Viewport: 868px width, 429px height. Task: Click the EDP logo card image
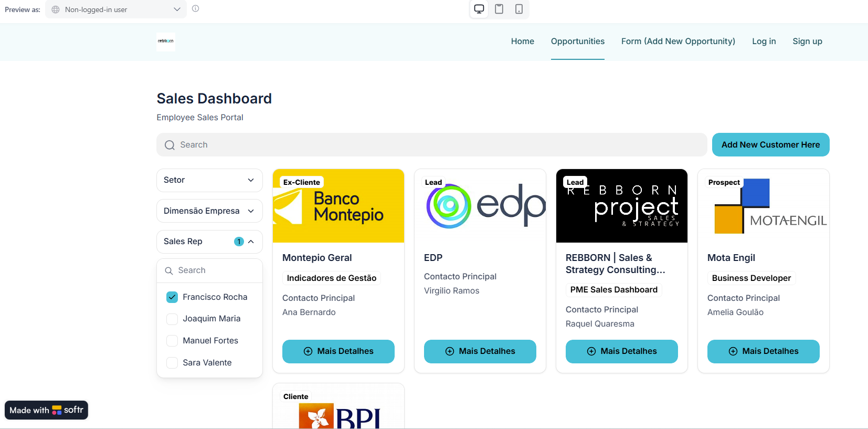tap(480, 206)
